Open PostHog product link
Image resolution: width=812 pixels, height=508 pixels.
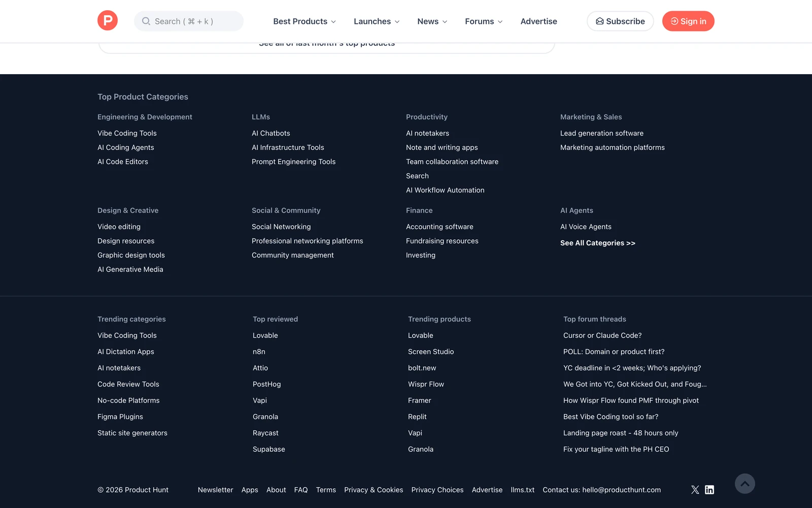(x=267, y=384)
